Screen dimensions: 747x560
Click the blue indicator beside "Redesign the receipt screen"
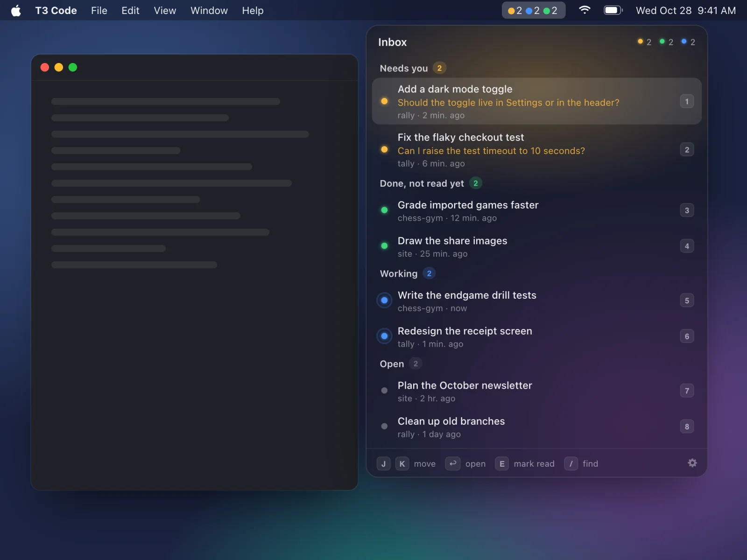[x=384, y=336]
